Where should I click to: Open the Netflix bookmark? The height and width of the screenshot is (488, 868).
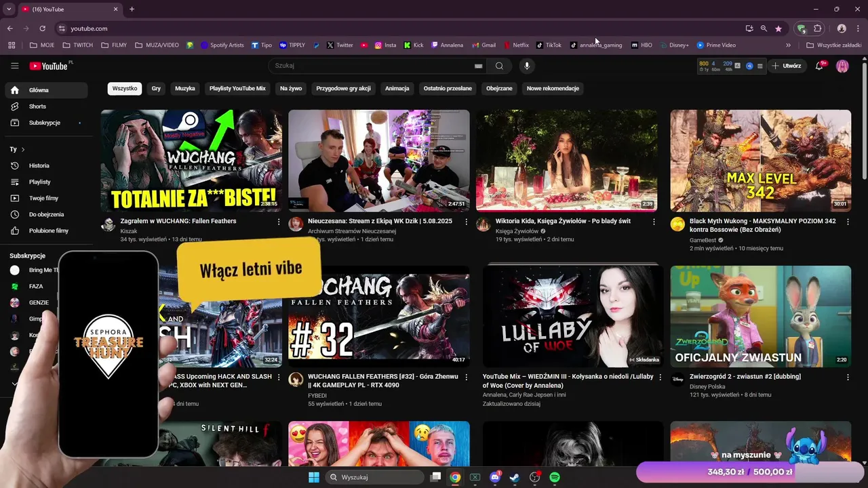click(515, 45)
